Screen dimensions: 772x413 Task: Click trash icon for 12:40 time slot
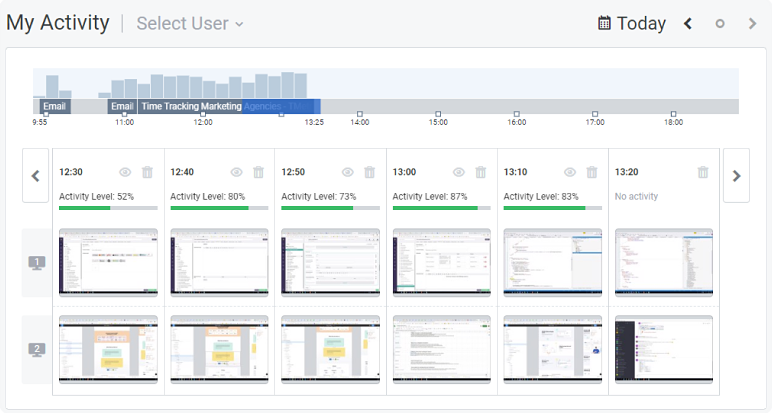(x=259, y=173)
